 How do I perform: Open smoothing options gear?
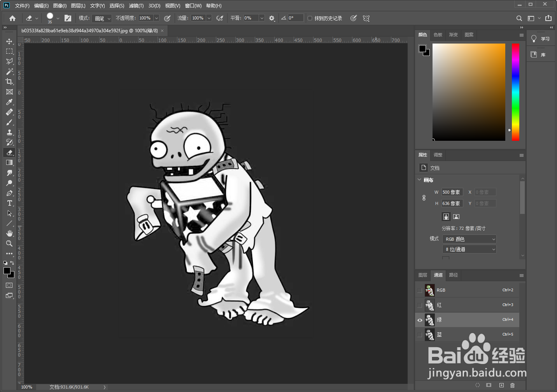pyautogui.click(x=272, y=18)
